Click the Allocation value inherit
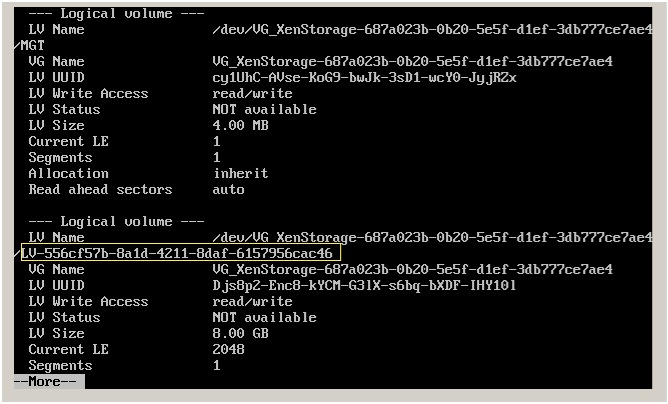 point(240,173)
